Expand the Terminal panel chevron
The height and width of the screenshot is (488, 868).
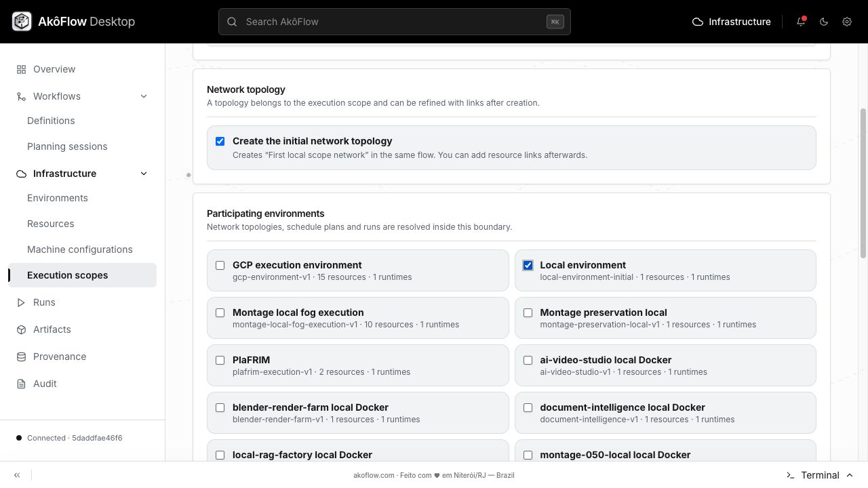pyautogui.click(x=850, y=475)
